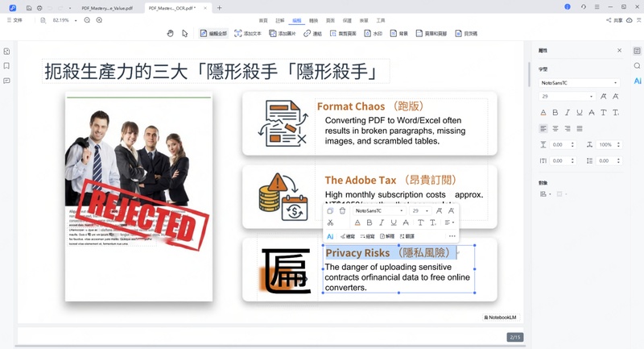Open the NotoSansTC font dropdown in properties panel

coord(579,83)
